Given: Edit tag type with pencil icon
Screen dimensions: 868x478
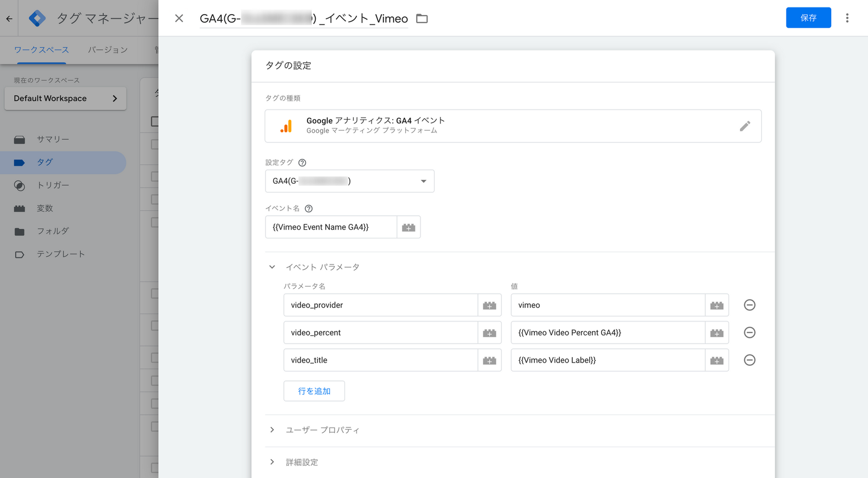Looking at the screenshot, I should [x=745, y=126].
